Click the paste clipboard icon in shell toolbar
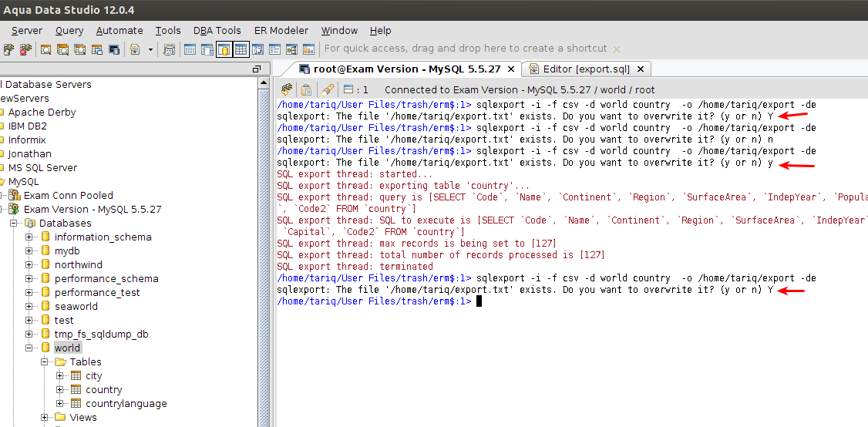Image resolution: width=868 pixels, height=427 pixels. (306, 89)
